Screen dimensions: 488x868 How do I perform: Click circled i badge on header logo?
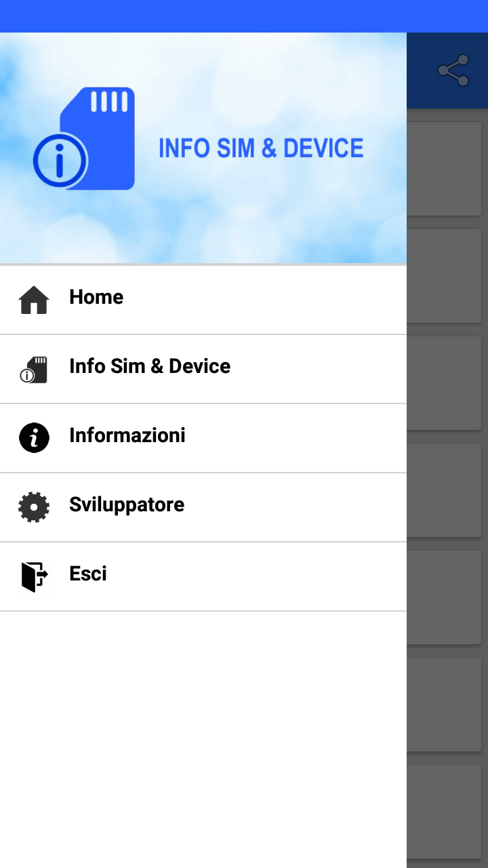pos(60,161)
